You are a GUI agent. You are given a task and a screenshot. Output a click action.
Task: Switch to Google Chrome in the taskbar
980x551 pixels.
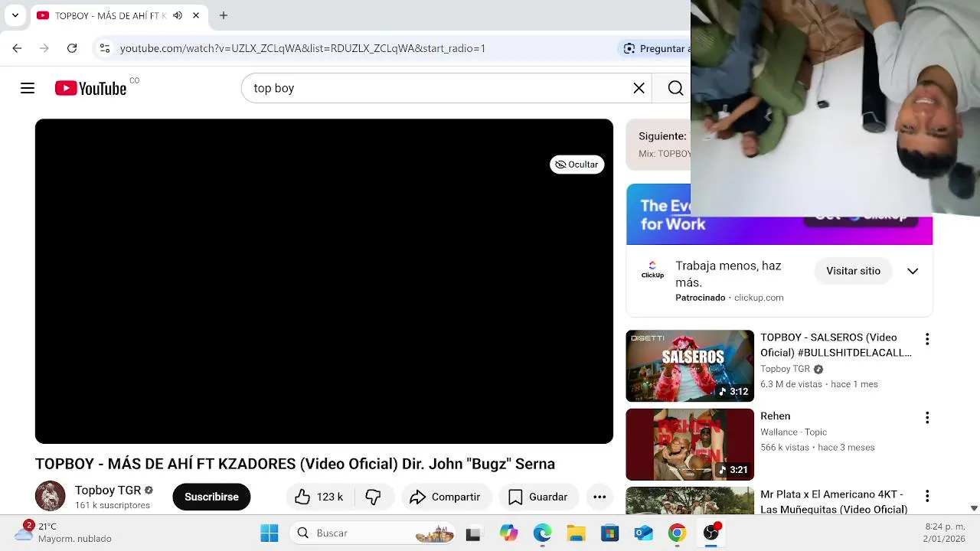(x=677, y=533)
